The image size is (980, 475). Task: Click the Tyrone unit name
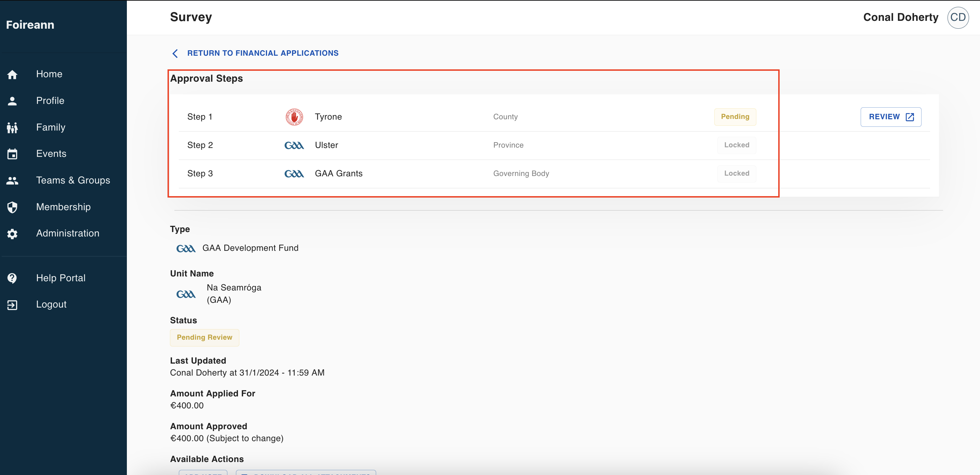[328, 117]
